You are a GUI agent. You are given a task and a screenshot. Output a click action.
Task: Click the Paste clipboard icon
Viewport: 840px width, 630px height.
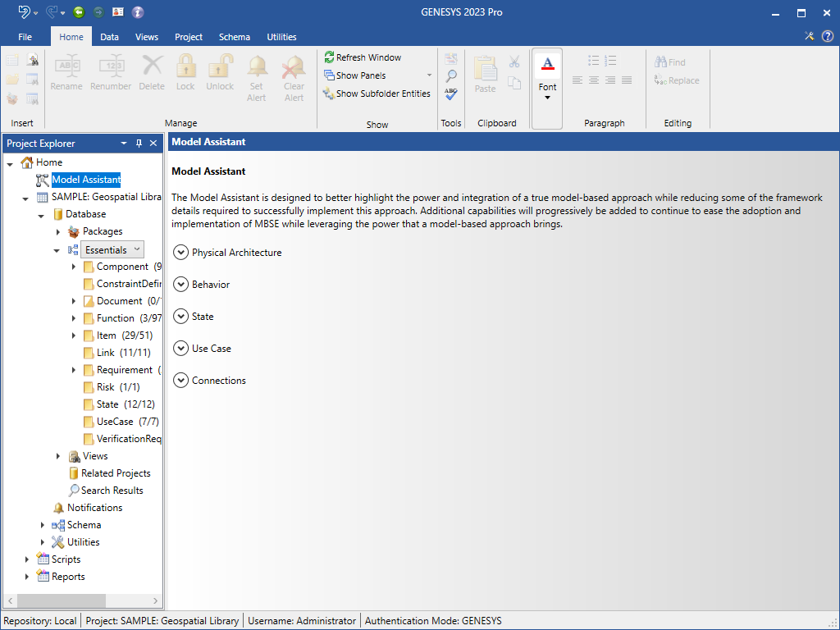click(486, 68)
